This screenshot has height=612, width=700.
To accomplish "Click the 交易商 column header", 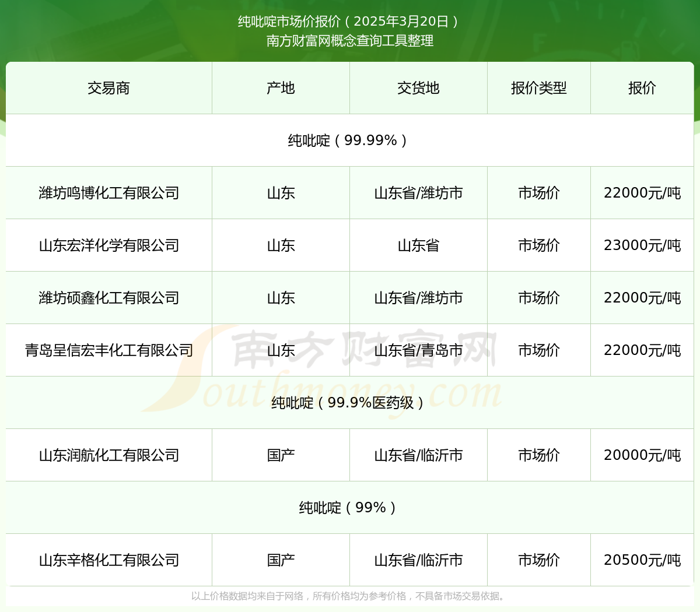I will [x=108, y=88].
